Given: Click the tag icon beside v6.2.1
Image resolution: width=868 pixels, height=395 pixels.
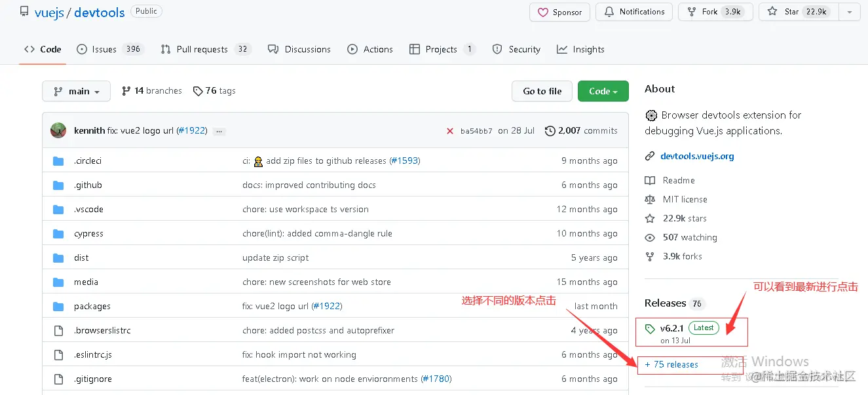Looking at the screenshot, I should coord(650,328).
